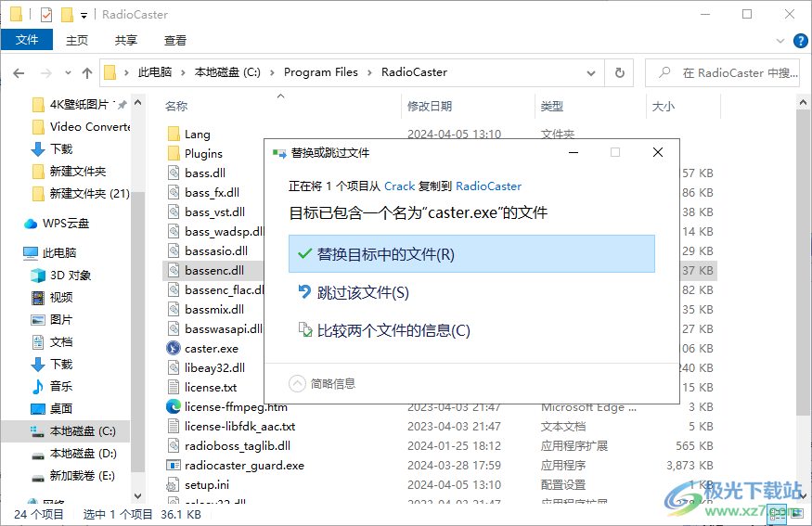Click the 3D 对象 icon in sidebar
This screenshot has width=812, height=526.
click(x=38, y=276)
